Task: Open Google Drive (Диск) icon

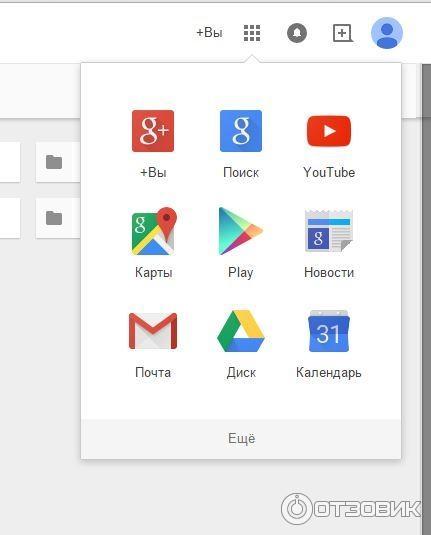Action: [x=241, y=331]
